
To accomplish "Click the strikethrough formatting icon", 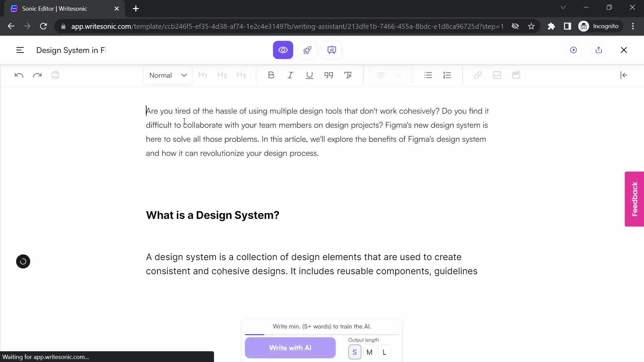I will [349, 75].
